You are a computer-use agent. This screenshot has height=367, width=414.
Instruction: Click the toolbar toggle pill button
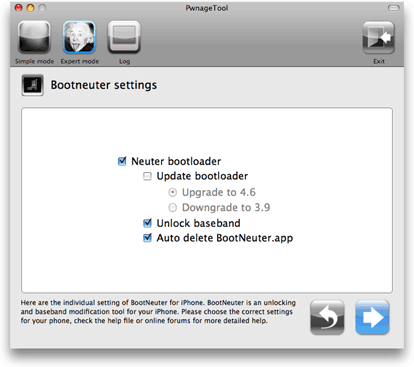coord(393,8)
